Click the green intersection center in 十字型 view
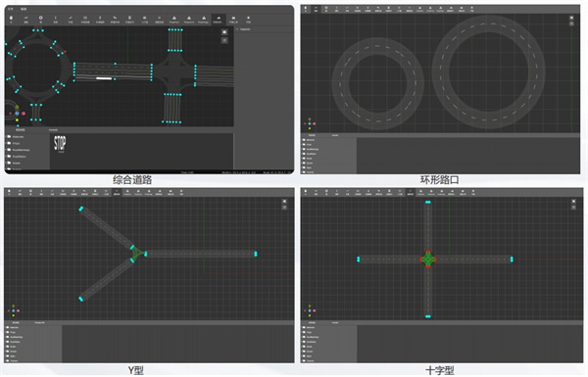The image size is (588, 377). (x=428, y=259)
